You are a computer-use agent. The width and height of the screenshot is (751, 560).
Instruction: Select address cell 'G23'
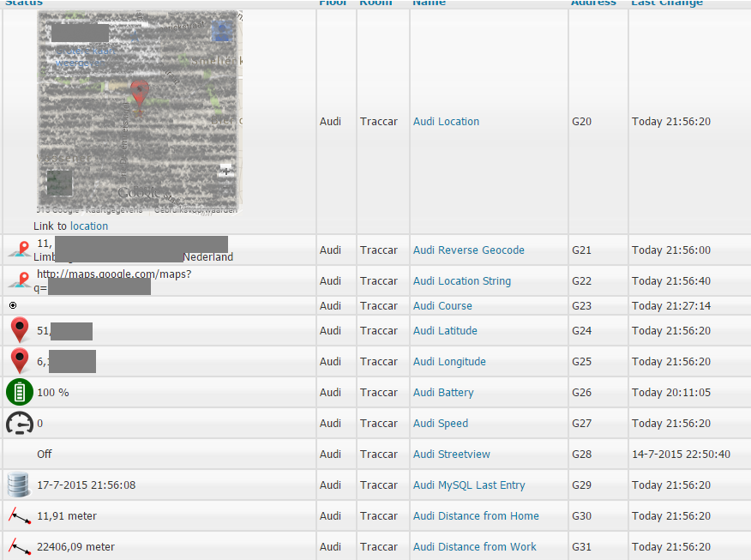pos(581,305)
